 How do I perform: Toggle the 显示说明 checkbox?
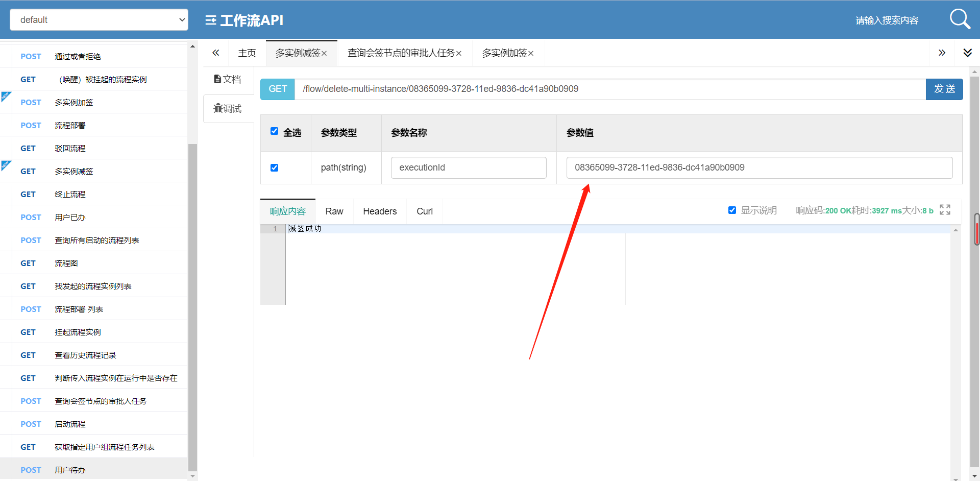click(732, 210)
